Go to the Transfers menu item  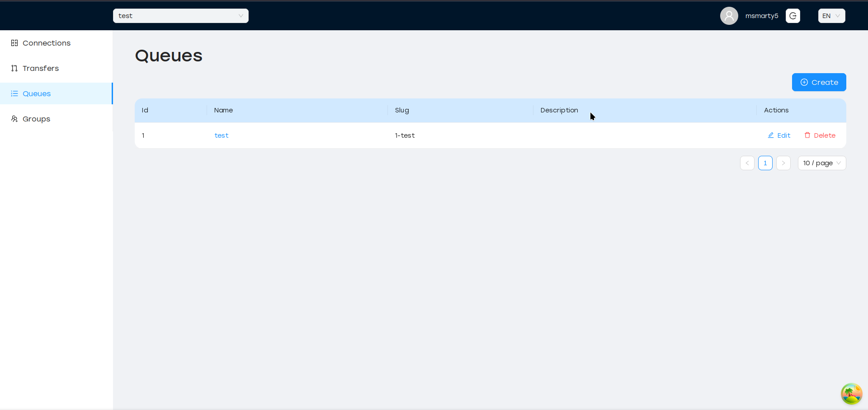point(41,68)
